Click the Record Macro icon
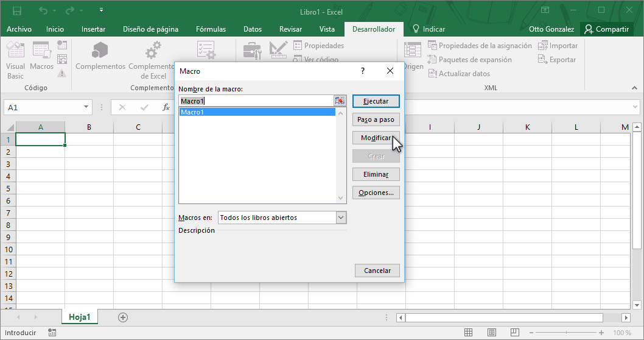 click(x=62, y=45)
